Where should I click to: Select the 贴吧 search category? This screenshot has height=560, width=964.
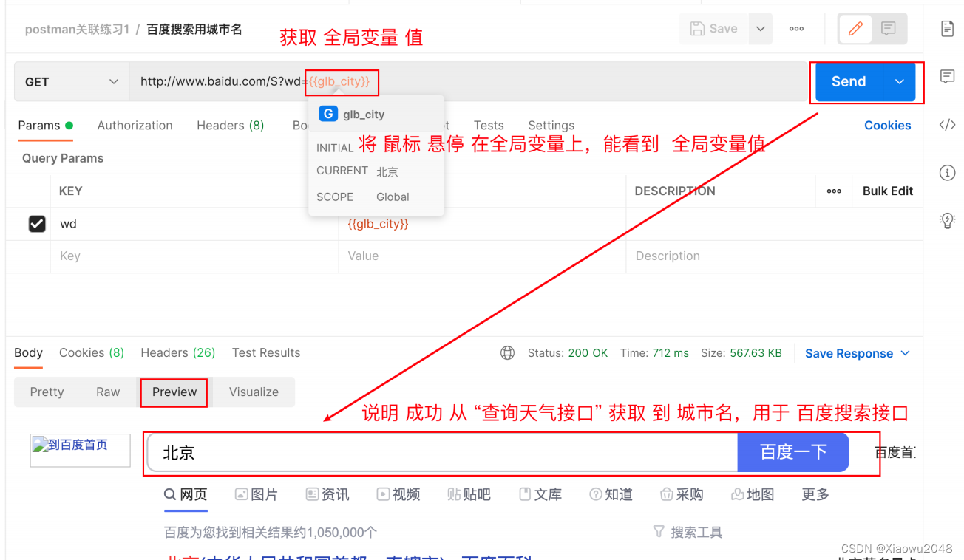click(x=469, y=495)
